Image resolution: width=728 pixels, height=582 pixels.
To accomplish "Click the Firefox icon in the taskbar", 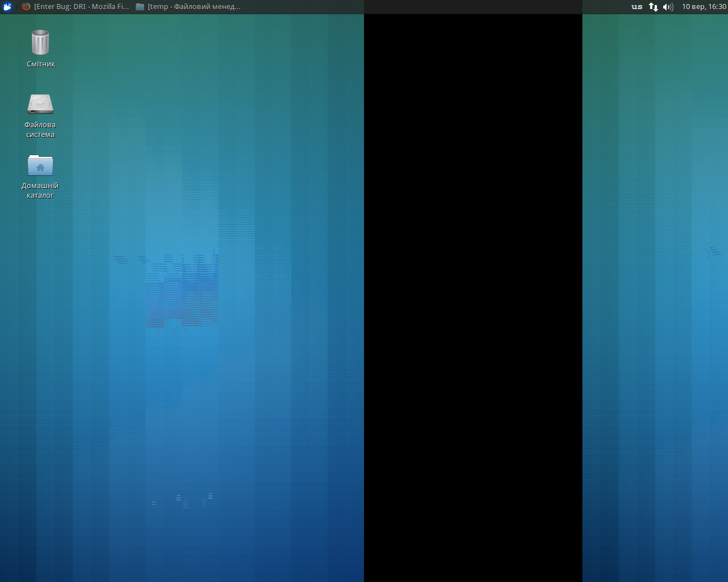I will click(x=26, y=7).
